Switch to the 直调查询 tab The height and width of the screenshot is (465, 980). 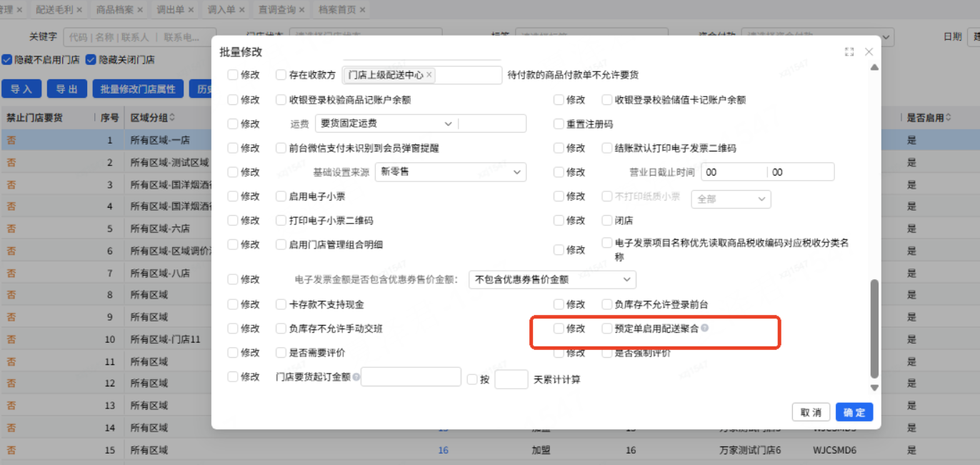(x=277, y=10)
